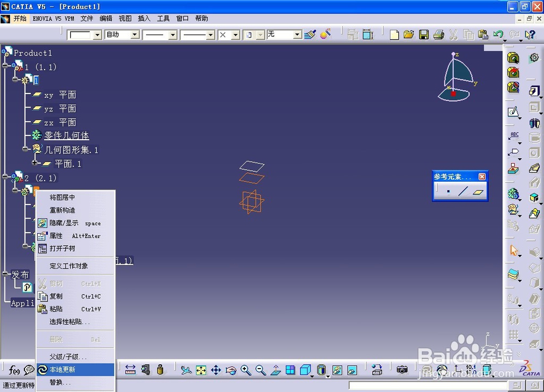Click the Zoom Out magnifier
Viewport: 544px width, 392px height.
pyautogui.click(x=261, y=370)
